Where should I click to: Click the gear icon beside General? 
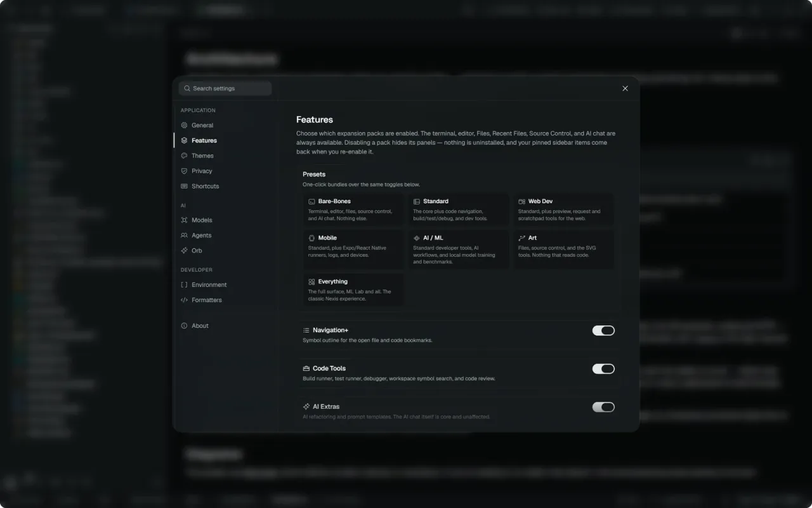pos(184,125)
